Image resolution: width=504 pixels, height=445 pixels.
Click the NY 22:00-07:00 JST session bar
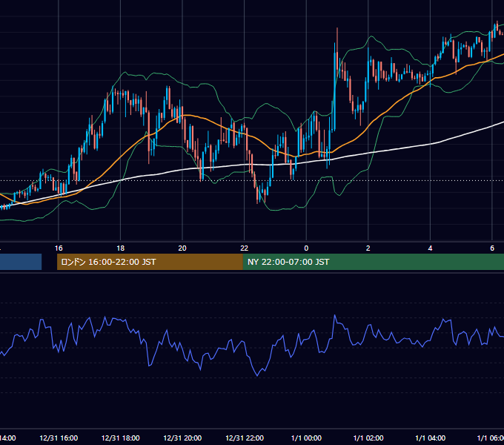(373, 262)
